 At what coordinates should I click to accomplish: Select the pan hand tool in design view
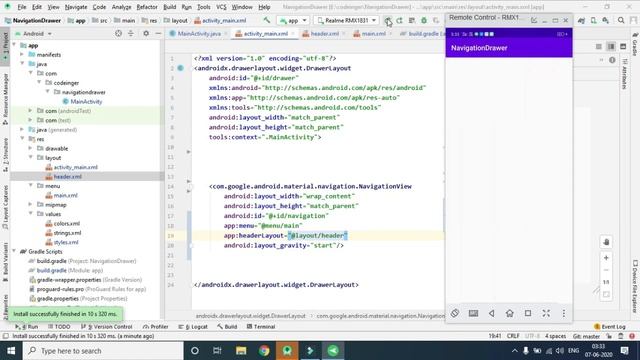(606, 242)
